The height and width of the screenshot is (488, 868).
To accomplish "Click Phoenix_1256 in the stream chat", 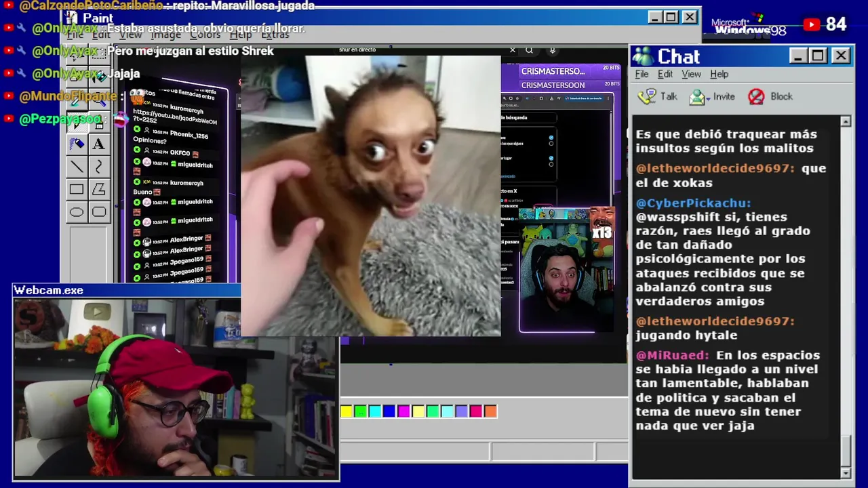I will pyautogui.click(x=189, y=136).
